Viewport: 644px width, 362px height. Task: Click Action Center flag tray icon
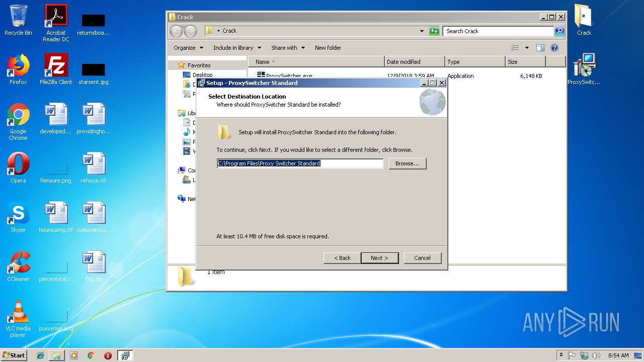point(572,355)
